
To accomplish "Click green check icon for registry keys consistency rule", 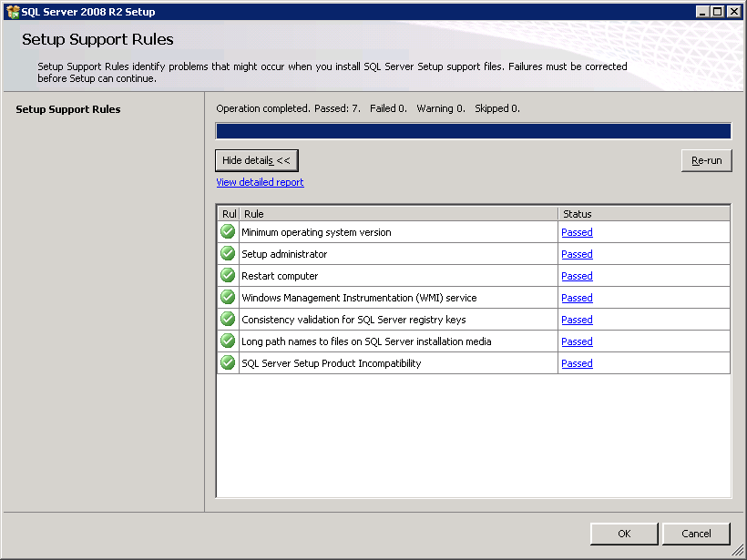I will tap(228, 320).
